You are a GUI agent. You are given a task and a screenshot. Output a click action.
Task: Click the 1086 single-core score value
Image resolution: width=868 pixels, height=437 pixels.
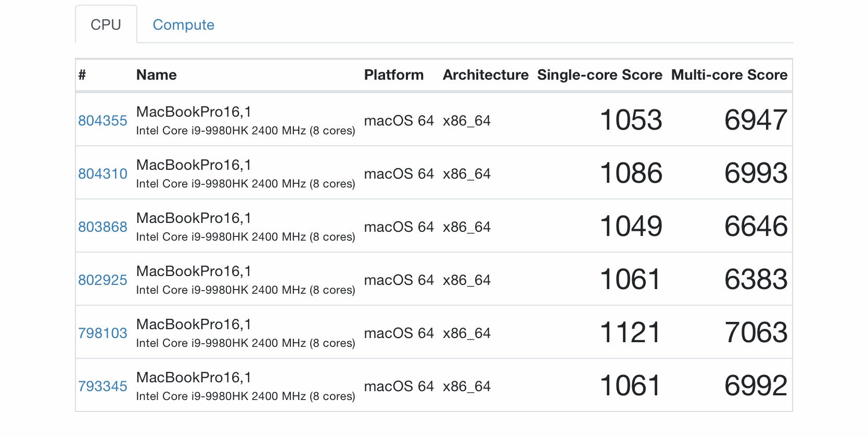631,173
